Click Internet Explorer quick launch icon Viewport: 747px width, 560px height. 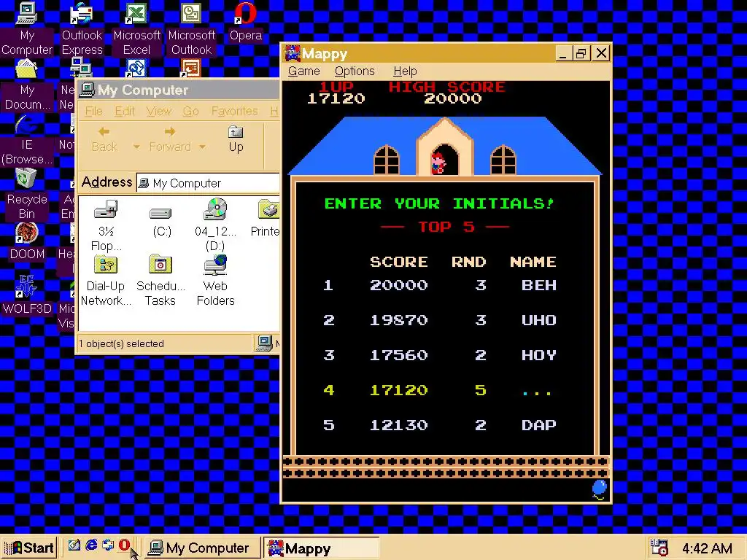[x=91, y=545]
